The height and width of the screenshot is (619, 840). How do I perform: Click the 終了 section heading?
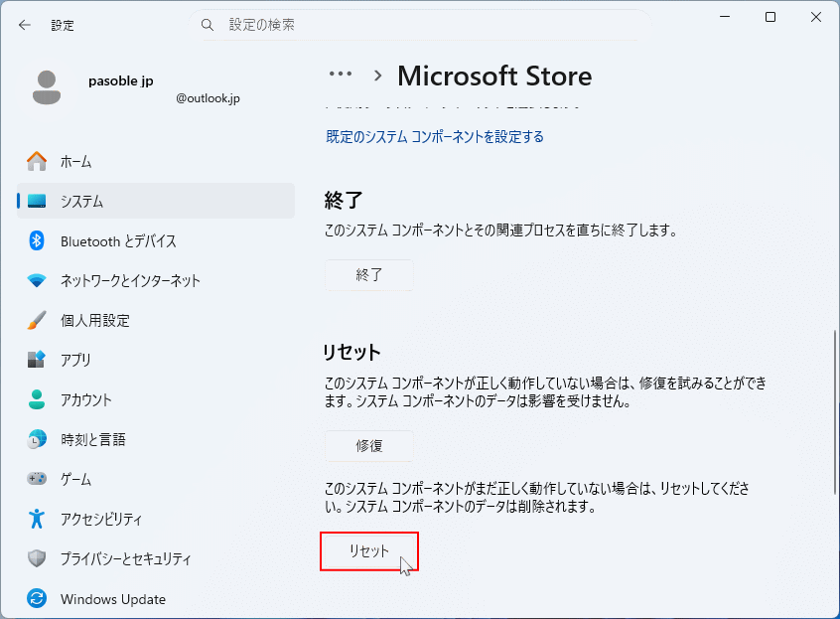click(x=344, y=200)
